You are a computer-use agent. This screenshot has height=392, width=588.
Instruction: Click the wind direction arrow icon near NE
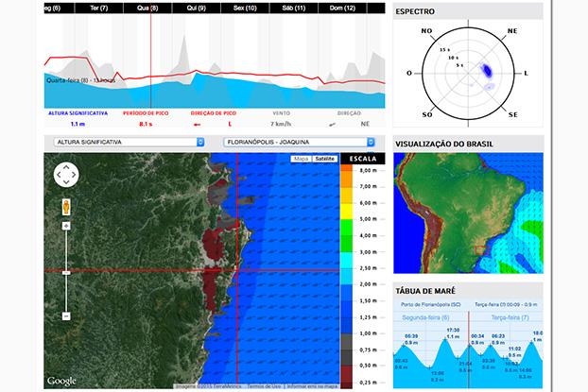(332, 125)
